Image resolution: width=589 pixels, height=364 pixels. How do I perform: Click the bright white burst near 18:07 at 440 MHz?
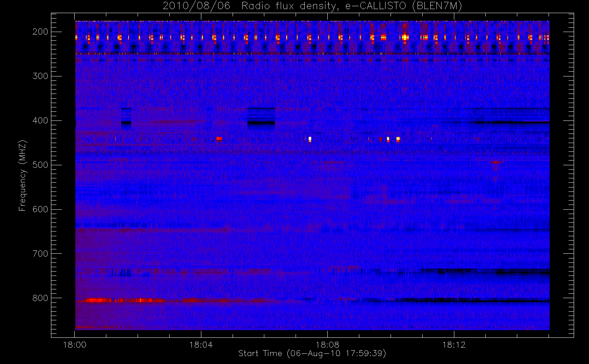[310, 139]
